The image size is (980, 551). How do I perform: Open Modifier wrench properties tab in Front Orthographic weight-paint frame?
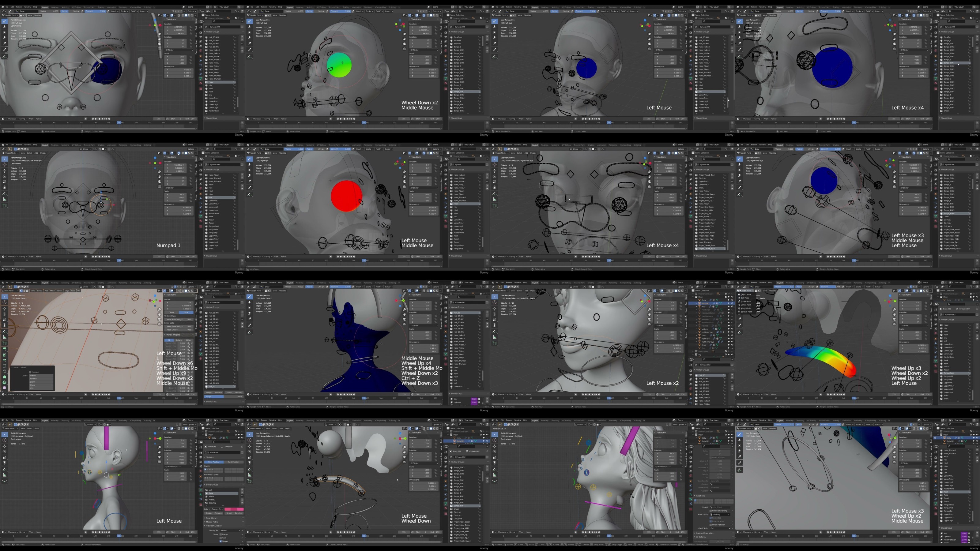pyautogui.click(x=201, y=61)
